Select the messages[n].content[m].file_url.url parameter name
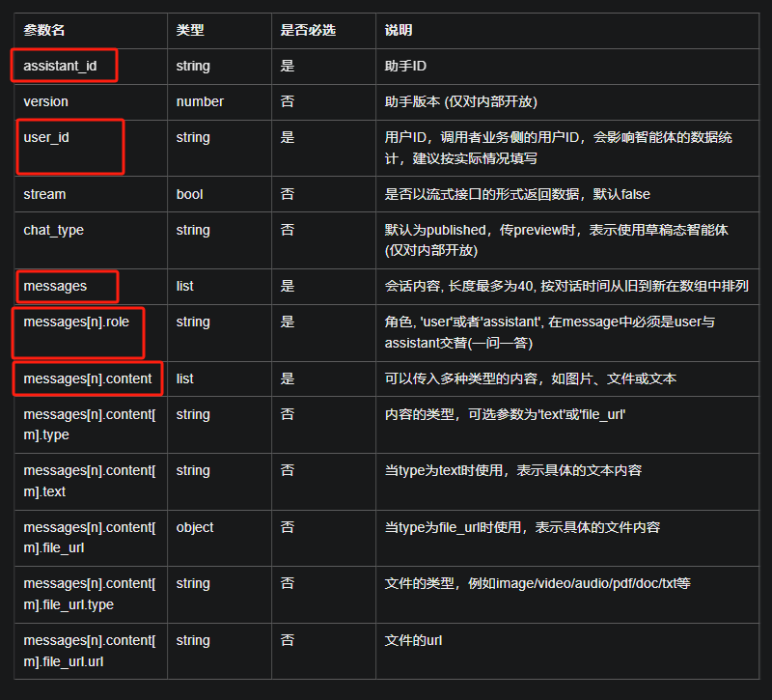The height and width of the screenshot is (700, 772). (x=90, y=651)
